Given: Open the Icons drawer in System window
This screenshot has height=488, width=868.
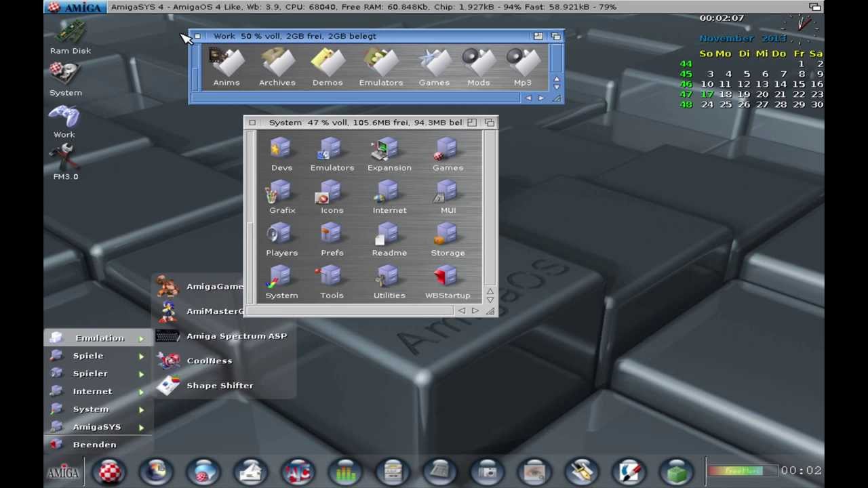Looking at the screenshot, I should pyautogui.click(x=332, y=197).
